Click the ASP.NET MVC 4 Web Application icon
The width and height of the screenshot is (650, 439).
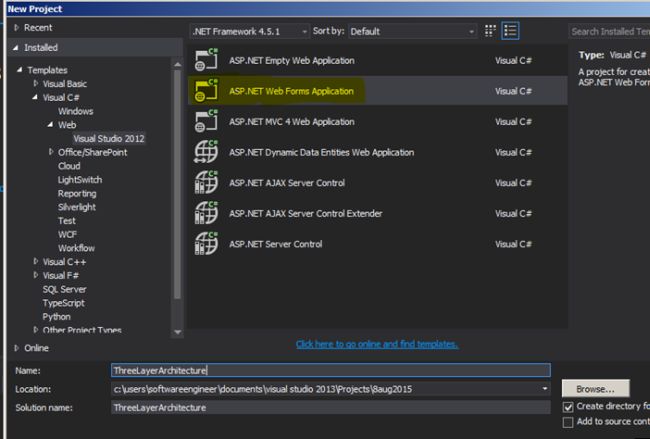click(x=206, y=121)
